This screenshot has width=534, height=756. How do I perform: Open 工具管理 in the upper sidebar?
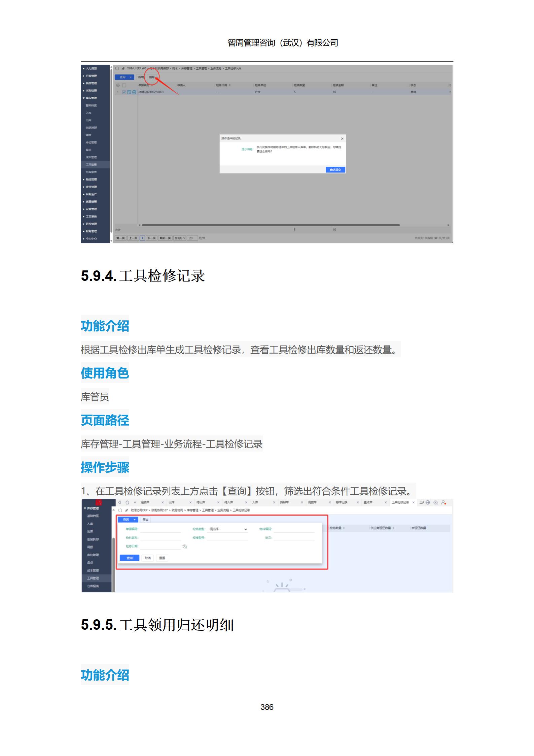click(91, 165)
